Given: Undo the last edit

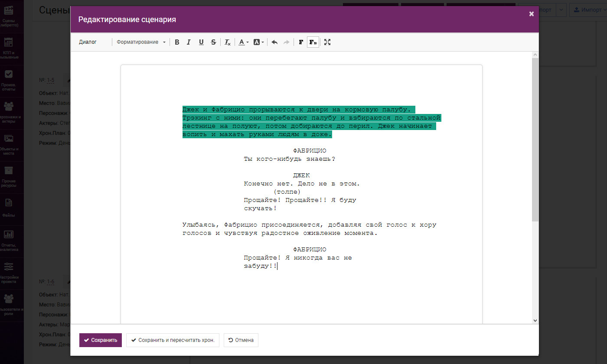Looking at the screenshot, I should [274, 42].
